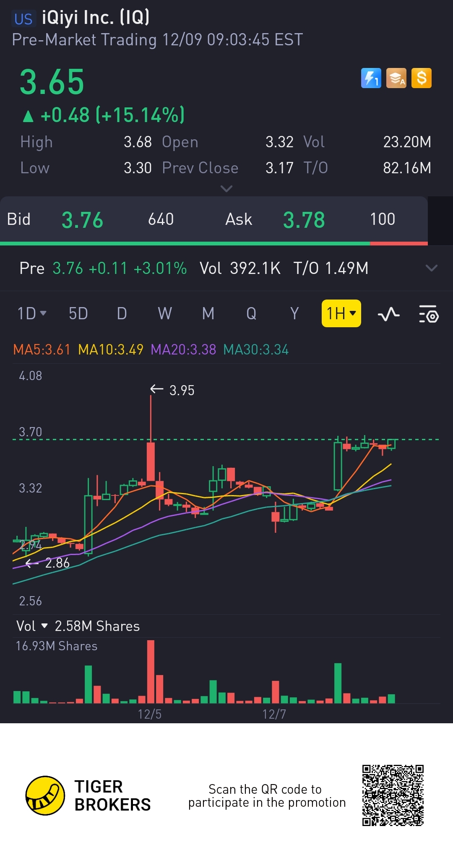
Task: Tap the MA20:3.38 indicator label
Action: coord(183,349)
